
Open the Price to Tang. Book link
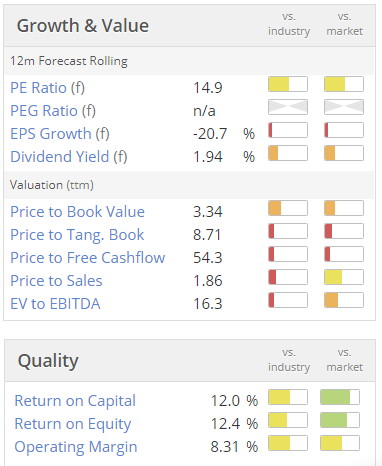pyautogui.click(x=77, y=235)
